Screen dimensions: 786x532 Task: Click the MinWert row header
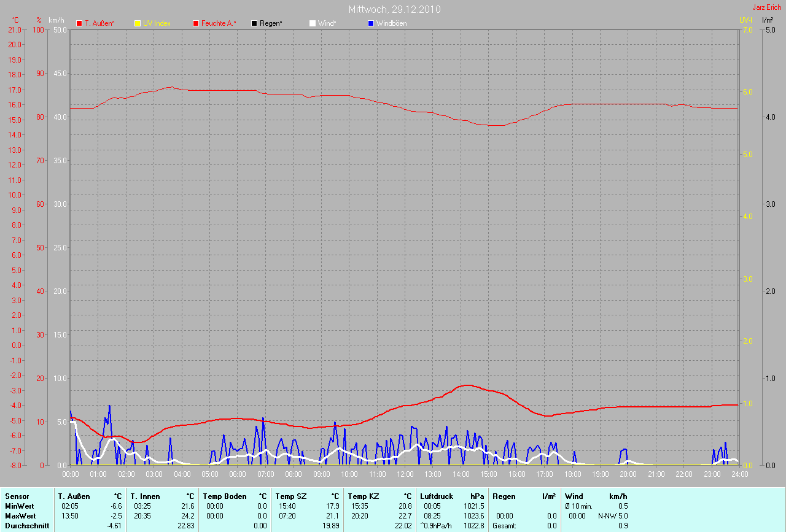tap(20, 506)
